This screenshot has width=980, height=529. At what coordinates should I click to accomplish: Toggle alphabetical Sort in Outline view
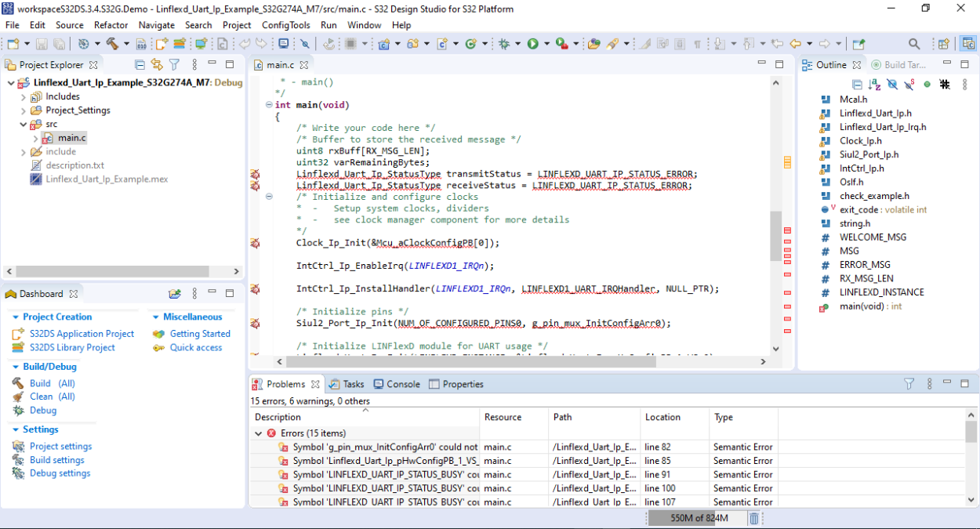(x=874, y=84)
